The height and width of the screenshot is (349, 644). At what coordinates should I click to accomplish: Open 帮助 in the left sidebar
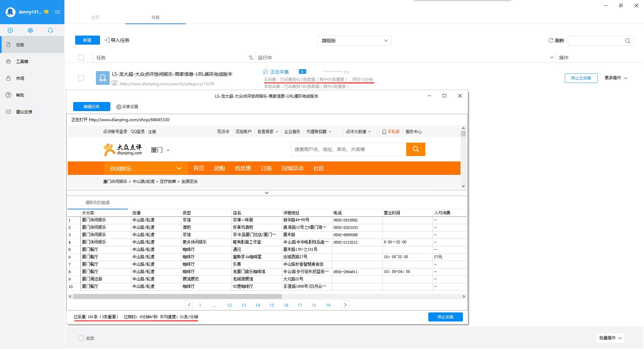(x=32, y=95)
